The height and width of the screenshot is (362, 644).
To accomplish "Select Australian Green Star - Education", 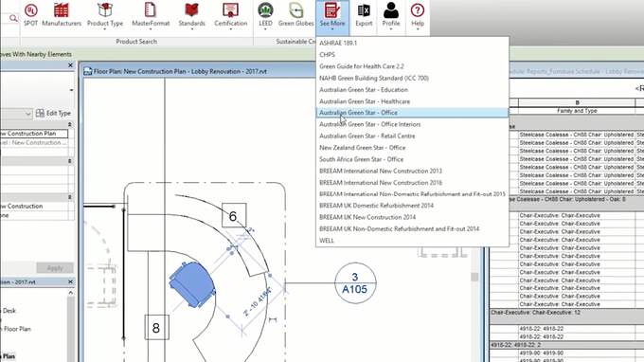I will point(412,90).
